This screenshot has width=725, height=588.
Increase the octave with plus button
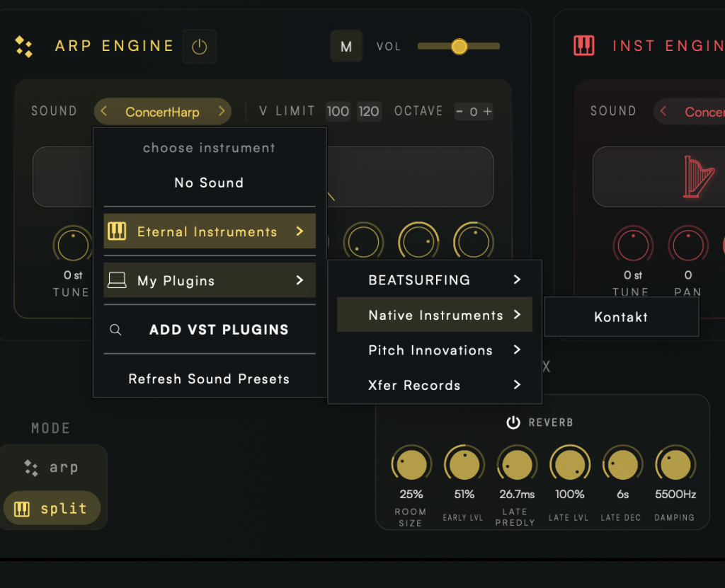pyautogui.click(x=487, y=111)
